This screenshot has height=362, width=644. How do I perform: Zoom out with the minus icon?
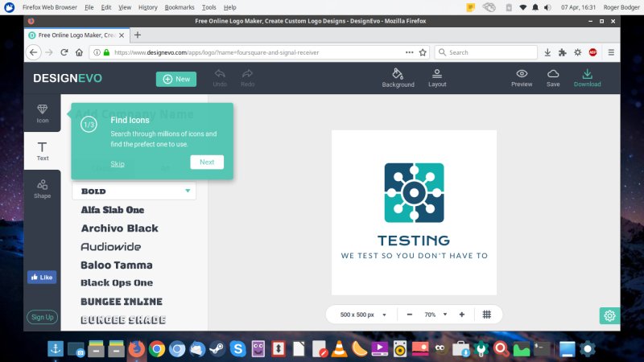point(410,315)
